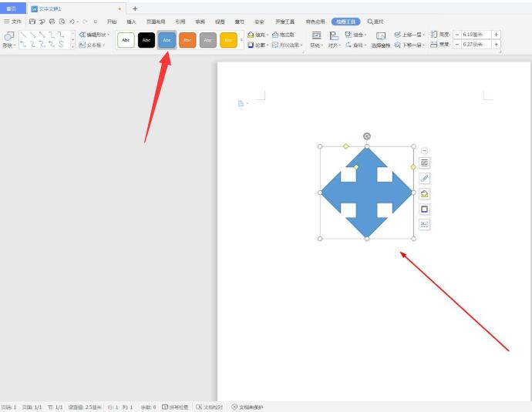532x412 pixels.
Task: Click the plus button next to height field
Action: point(496,35)
